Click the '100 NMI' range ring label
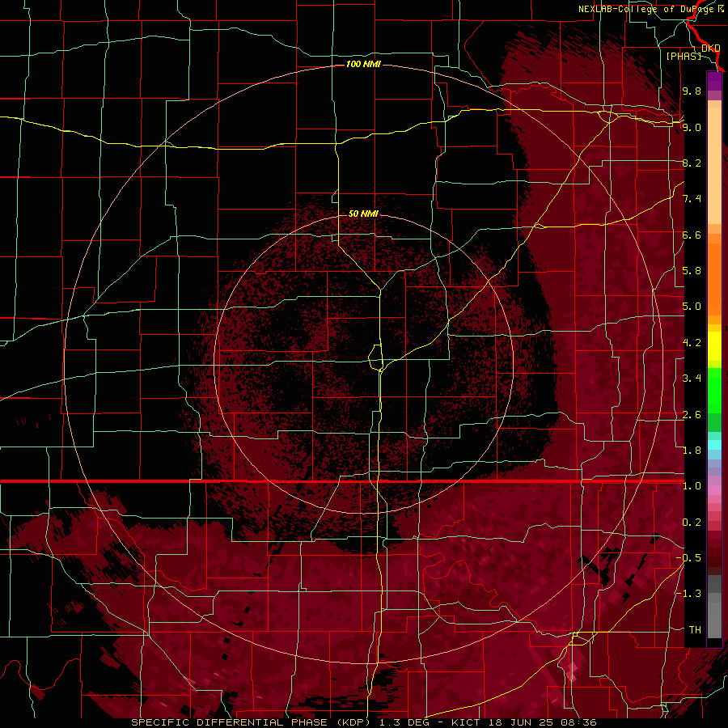728x728 pixels. point(363,64)
